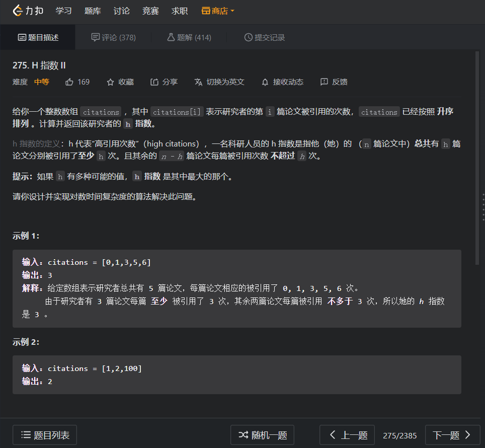Viewport: 485px width, 448px height.
Task: Click the logarithmic complexity requirement sentence
Action: coord(105,197)
